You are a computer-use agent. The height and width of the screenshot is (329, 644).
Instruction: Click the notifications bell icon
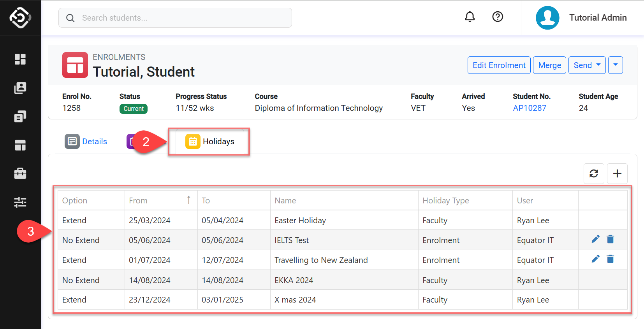[470, 17]
